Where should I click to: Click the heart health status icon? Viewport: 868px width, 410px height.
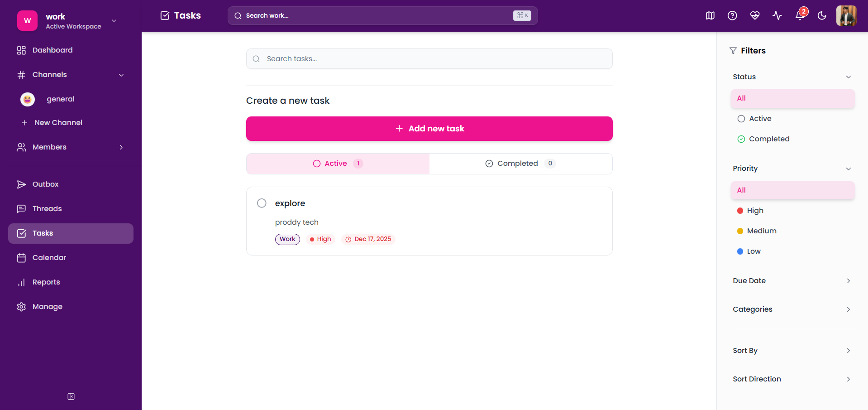[x=755, y=15]
